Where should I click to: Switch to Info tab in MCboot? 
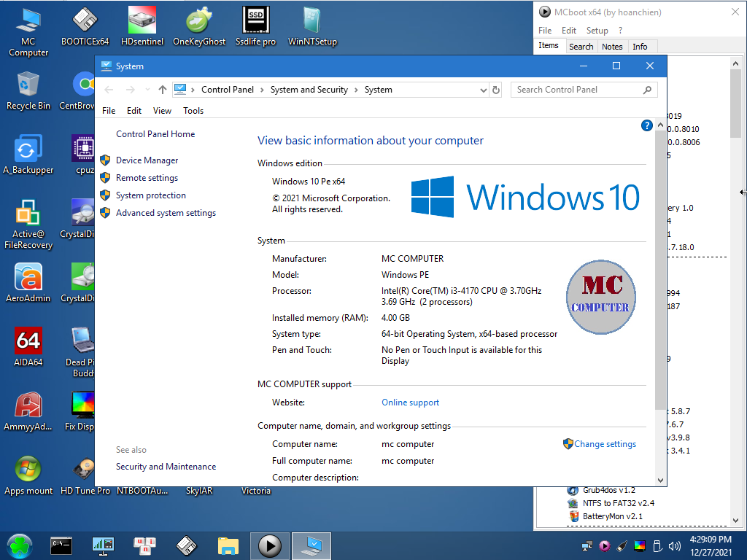coord(640,47)
